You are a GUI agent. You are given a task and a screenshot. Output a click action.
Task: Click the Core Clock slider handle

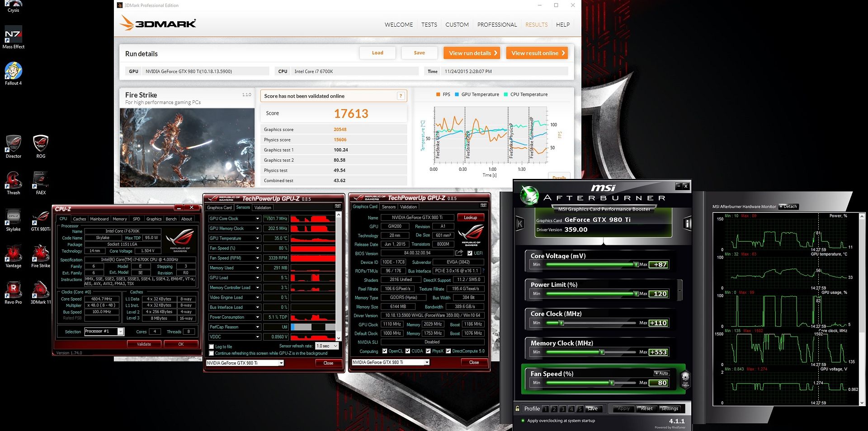pyautogui.click(x=561, y=323)
